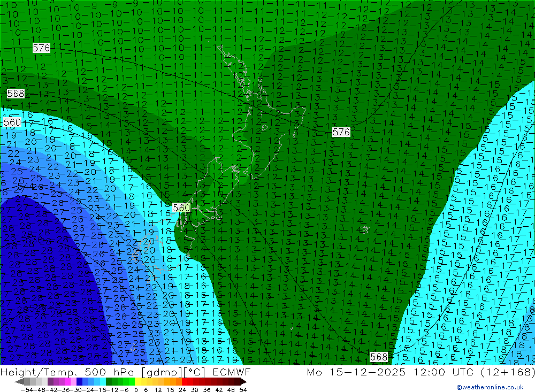The width and height of the screenshot is (535, 392).
Task: Click the 560 label on the western map edge
Action: pyautogui.click(x=12, y=122)
